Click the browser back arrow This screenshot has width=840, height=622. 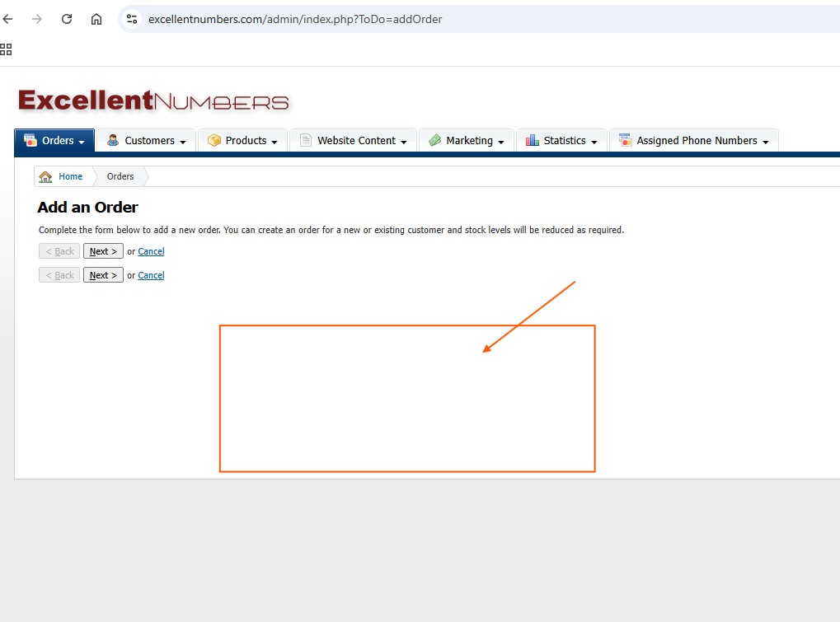(x=8, y=19)
